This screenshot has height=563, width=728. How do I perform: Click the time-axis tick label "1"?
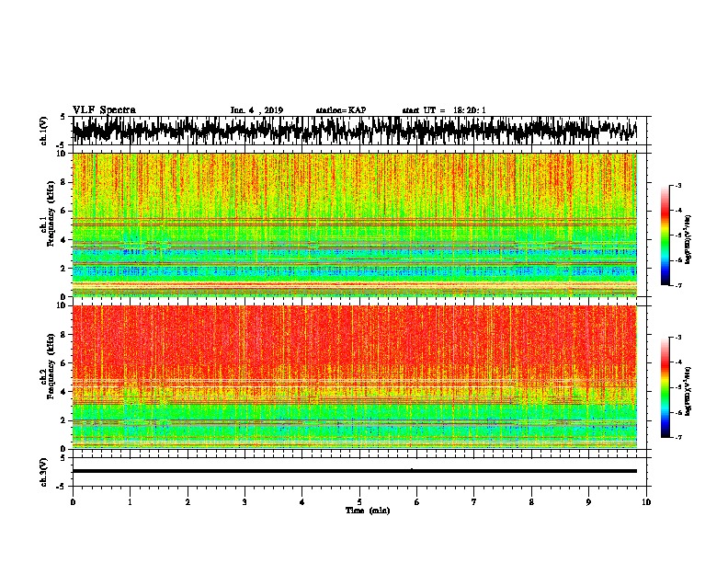130,502
